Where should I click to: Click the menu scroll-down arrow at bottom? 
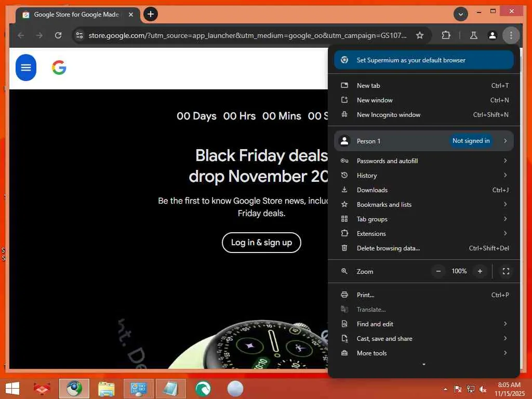[424, 364]
